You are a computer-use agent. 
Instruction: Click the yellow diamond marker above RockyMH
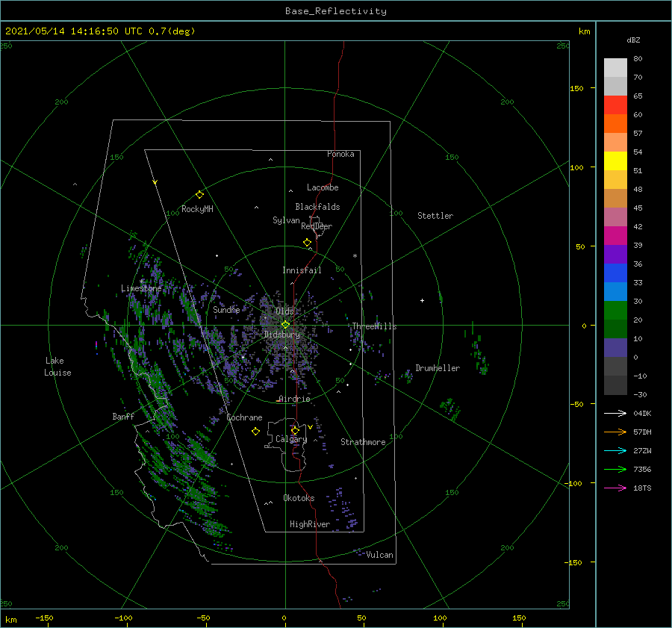[x=199, y=195]
